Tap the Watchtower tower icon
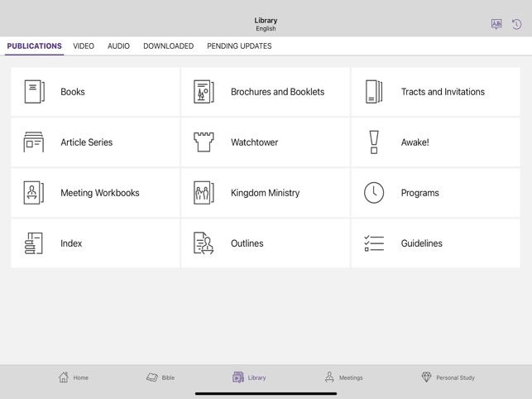The width and height of the screenshot is (532, 399). [x=204, y=142]
